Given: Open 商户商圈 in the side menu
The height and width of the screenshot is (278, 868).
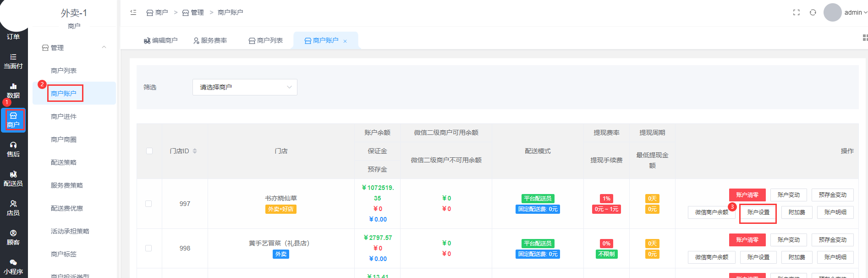Looking at the screenshot, I should tap(64, 139).
